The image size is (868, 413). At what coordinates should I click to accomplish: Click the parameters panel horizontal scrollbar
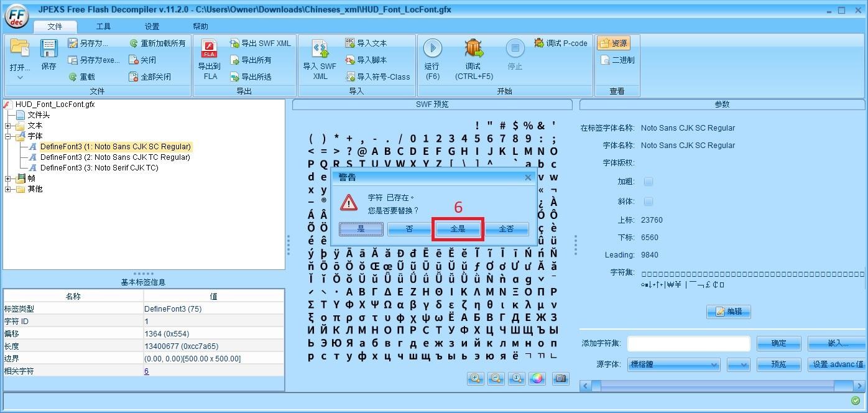click(722, 386)
